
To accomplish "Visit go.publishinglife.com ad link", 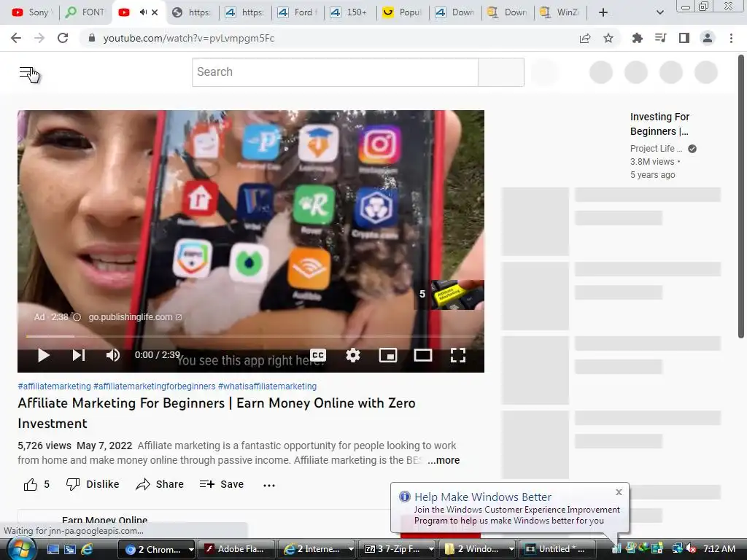I will tap(135, 317).
